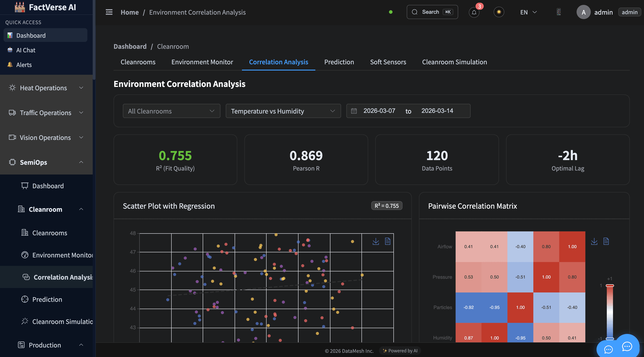Viewport: 644px width, 357px height.
Task: Open Temperature vs Humidity selector
Action: [x=283, y=111]
